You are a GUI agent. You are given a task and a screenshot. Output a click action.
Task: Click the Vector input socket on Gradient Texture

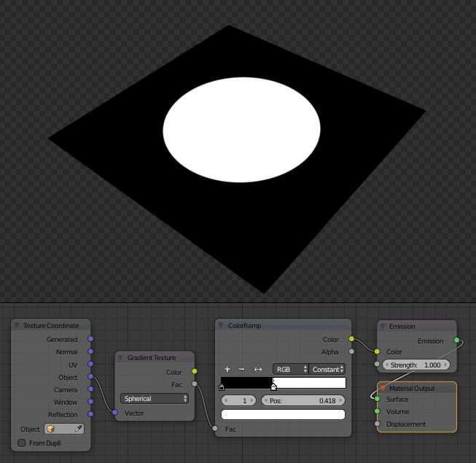114,412
